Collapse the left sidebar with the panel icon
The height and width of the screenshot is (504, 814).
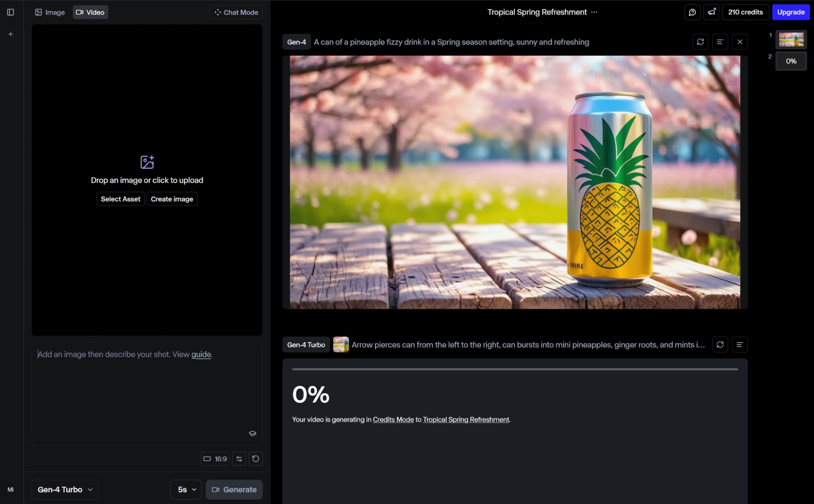click(x=11, y=12)
